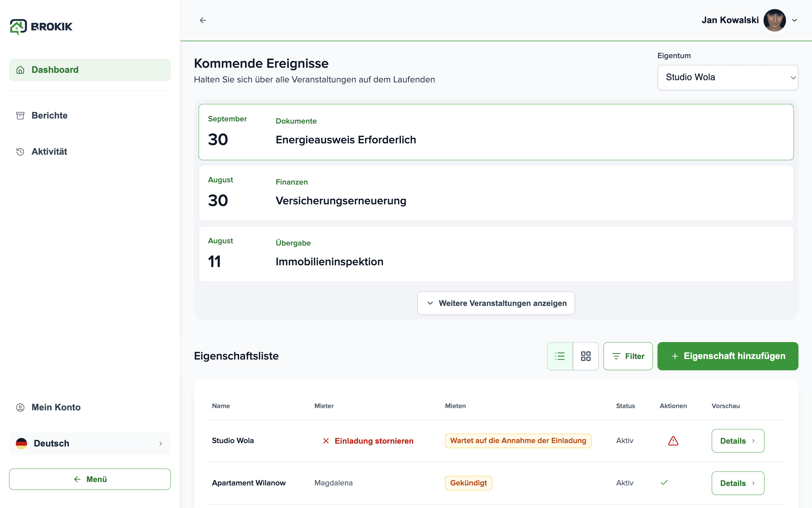Open the Filter options
The width and height of the screenshot is (812, 508).
[628, 356]
